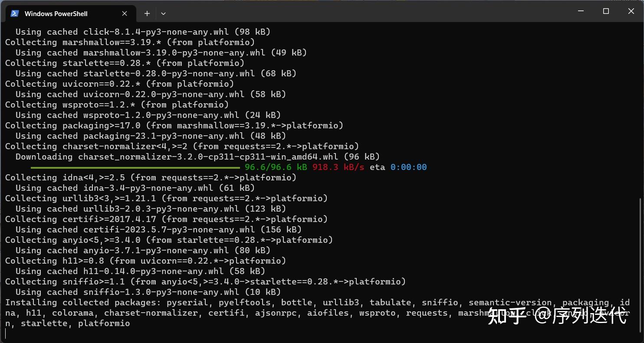
Task: Click the 'Using cached certifi-2023.5.7' line
Action: point(159,230)
